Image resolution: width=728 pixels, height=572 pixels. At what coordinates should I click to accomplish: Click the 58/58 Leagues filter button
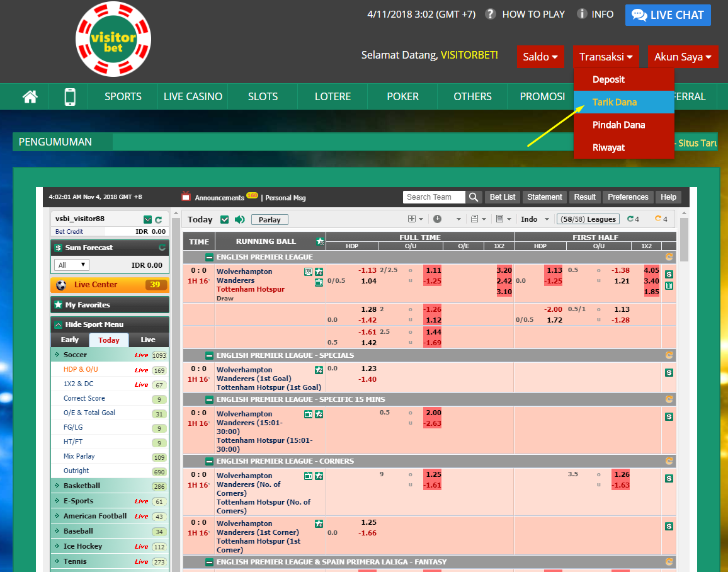(588, 219)
